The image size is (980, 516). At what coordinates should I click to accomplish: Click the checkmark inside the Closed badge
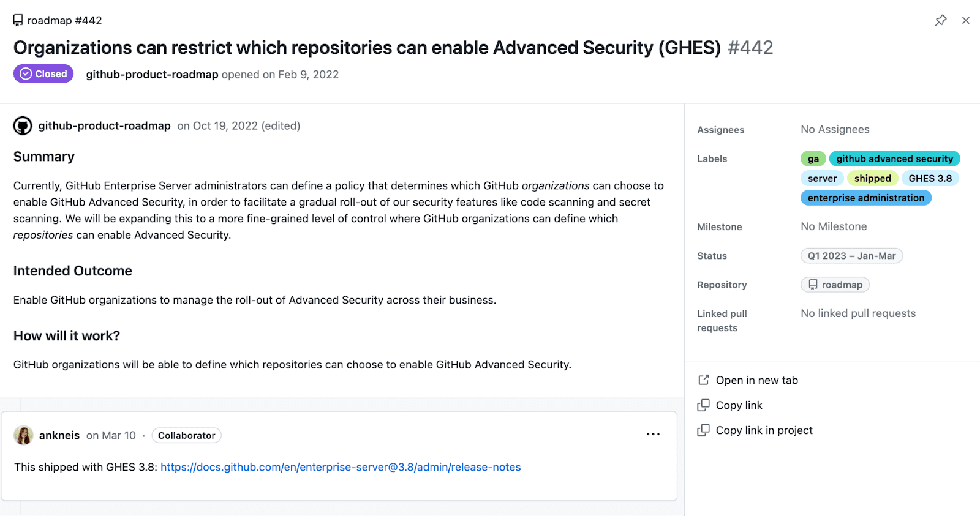pos(25,73)
